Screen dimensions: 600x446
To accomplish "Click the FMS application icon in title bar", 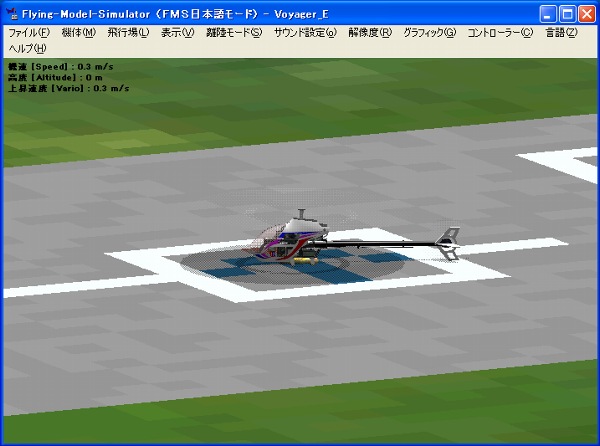I will (12, 13).
